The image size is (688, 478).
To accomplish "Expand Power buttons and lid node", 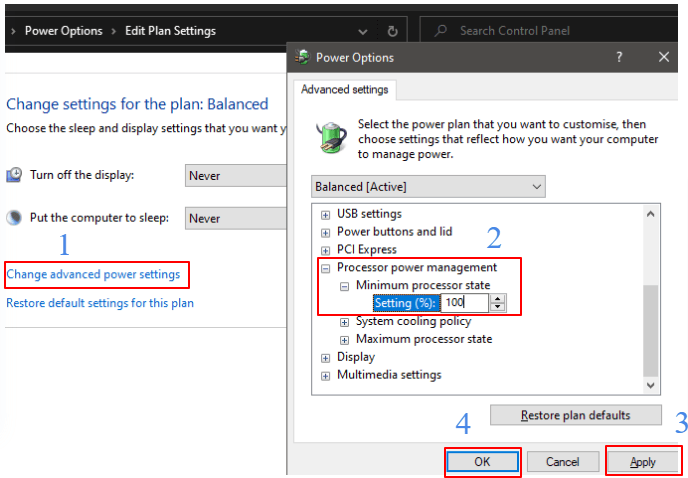I will 326,233.
